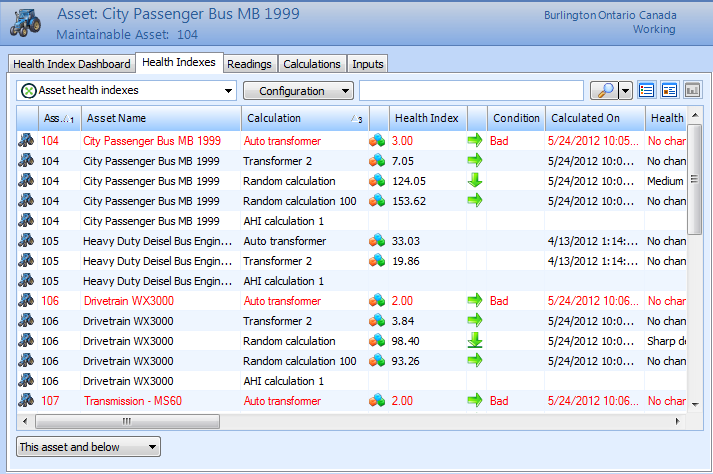Click the magnifying glass search icon
713x474 pixels.
point(604,91)
